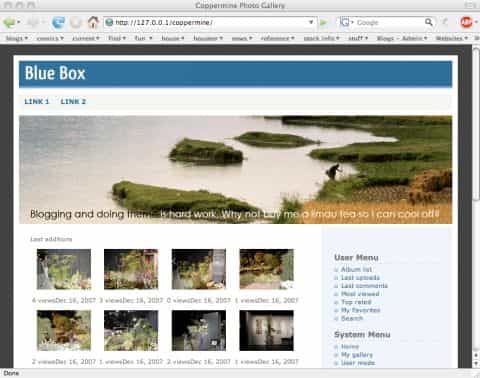Screen dimensions: 480x378
Task: Click the Home icon in the browser toolbar
Action: (93, 22)
